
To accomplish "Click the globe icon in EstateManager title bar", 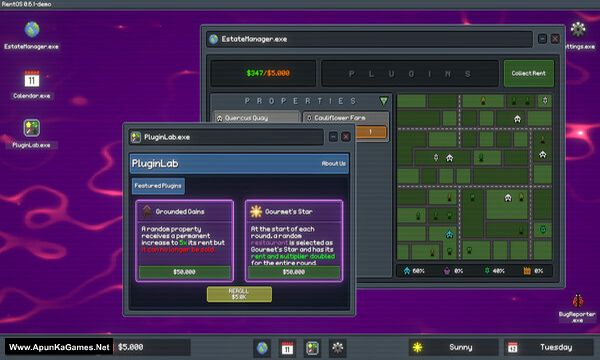I will coord(214,39).
